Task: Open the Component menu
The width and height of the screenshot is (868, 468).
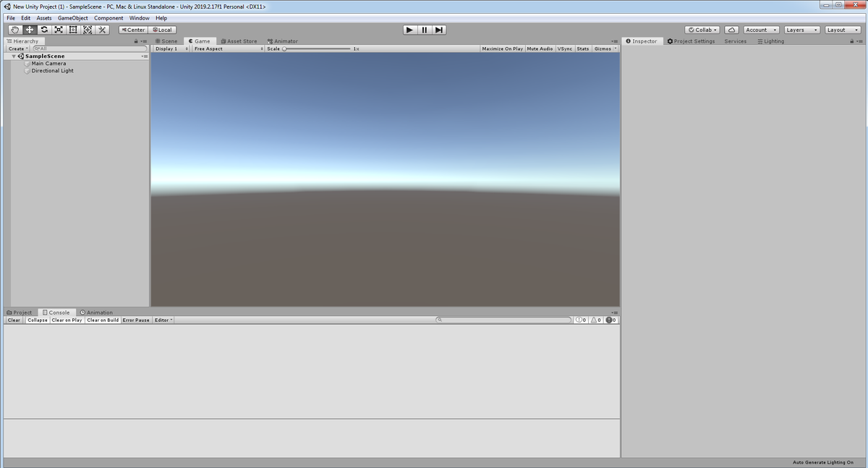Action: [x=109, y=18]
